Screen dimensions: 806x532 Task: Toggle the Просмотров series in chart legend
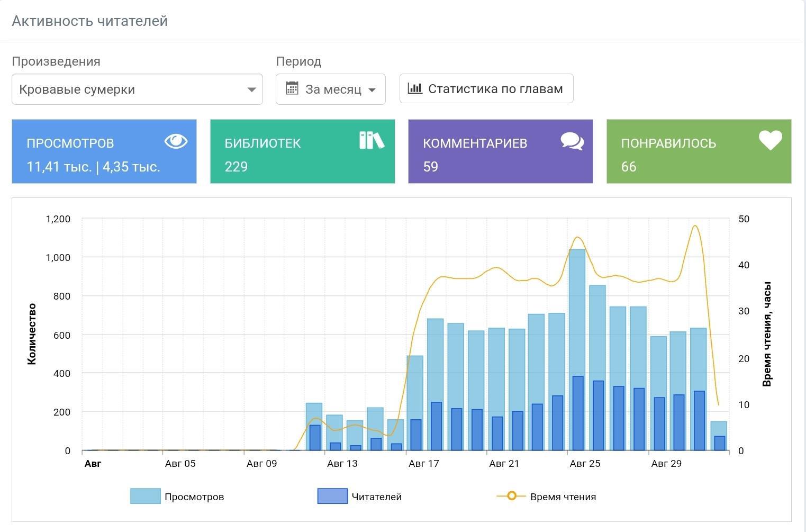click(177, 497)
